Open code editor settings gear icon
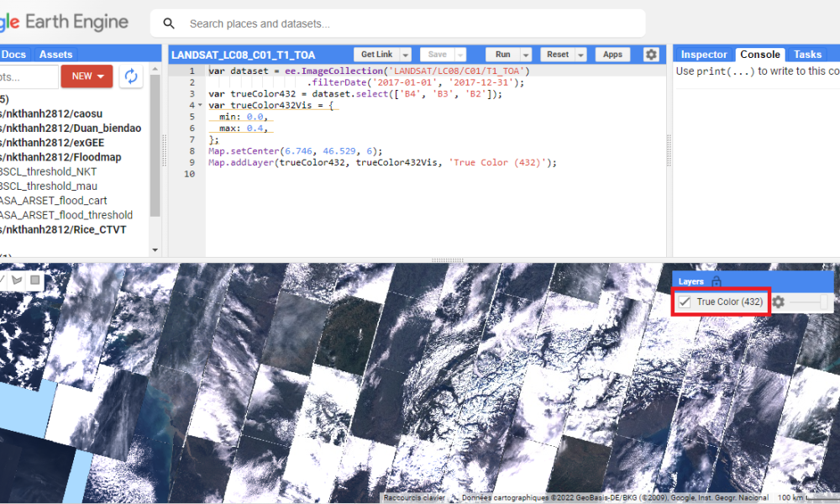Viewport: 840px width, 504px height. tap(651, 55)
